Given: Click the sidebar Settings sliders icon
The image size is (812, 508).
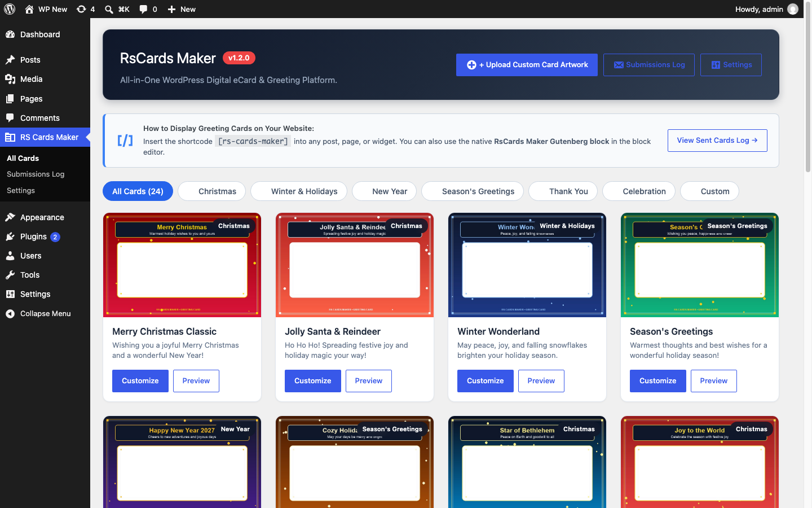Looking at the screenshot, I should [10, 294].
